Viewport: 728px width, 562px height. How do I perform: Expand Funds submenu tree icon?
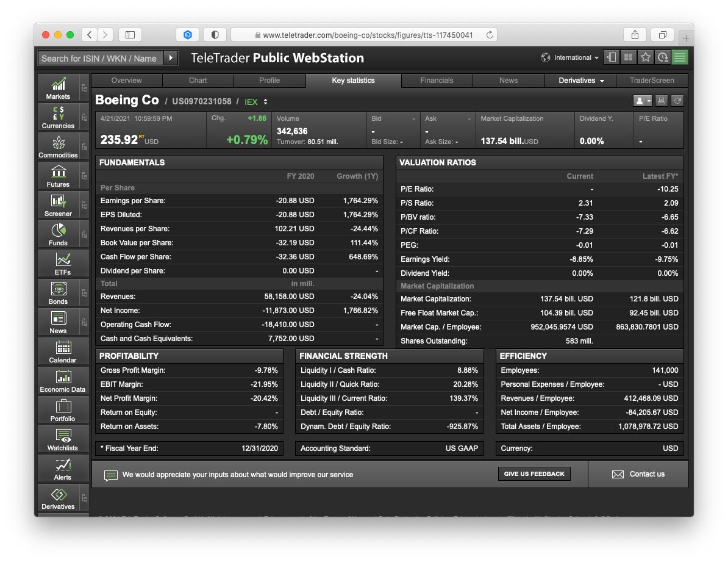tap(84, 234)
